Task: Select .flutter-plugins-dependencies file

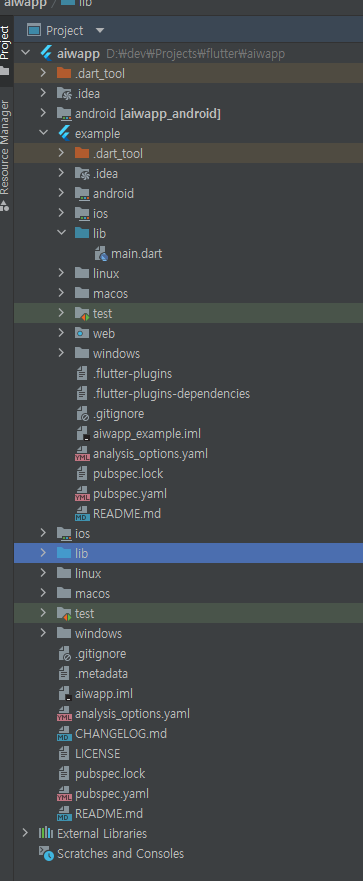Action: coord(171,394)
